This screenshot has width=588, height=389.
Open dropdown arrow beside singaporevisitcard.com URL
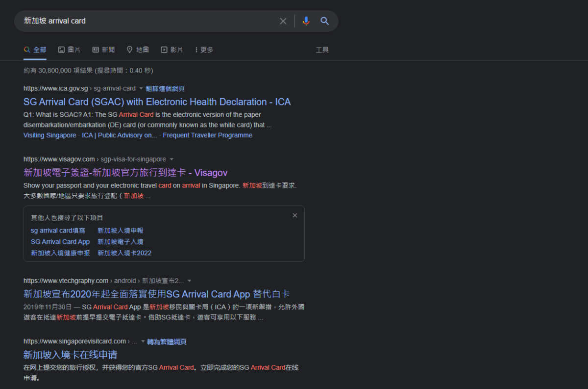(143, 342)
